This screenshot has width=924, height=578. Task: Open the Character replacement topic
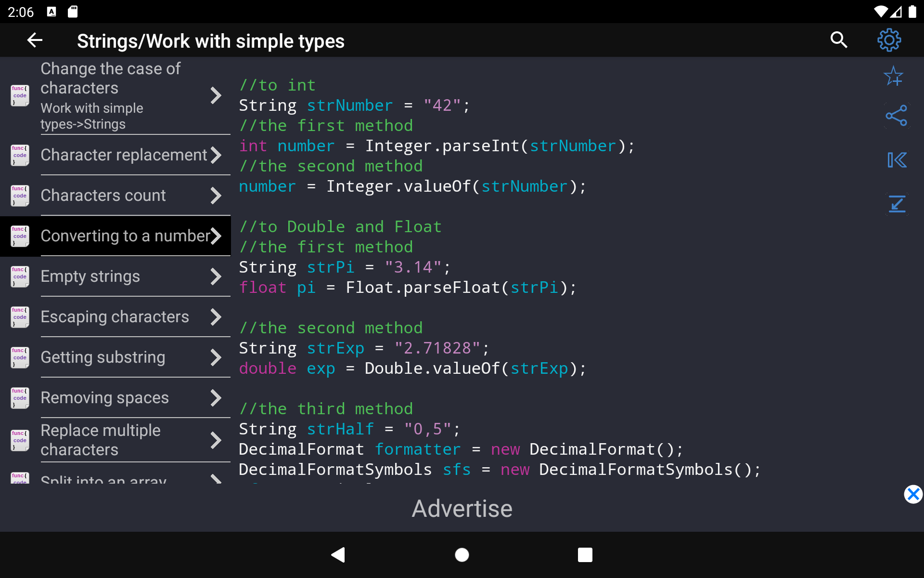click(115, 155)
